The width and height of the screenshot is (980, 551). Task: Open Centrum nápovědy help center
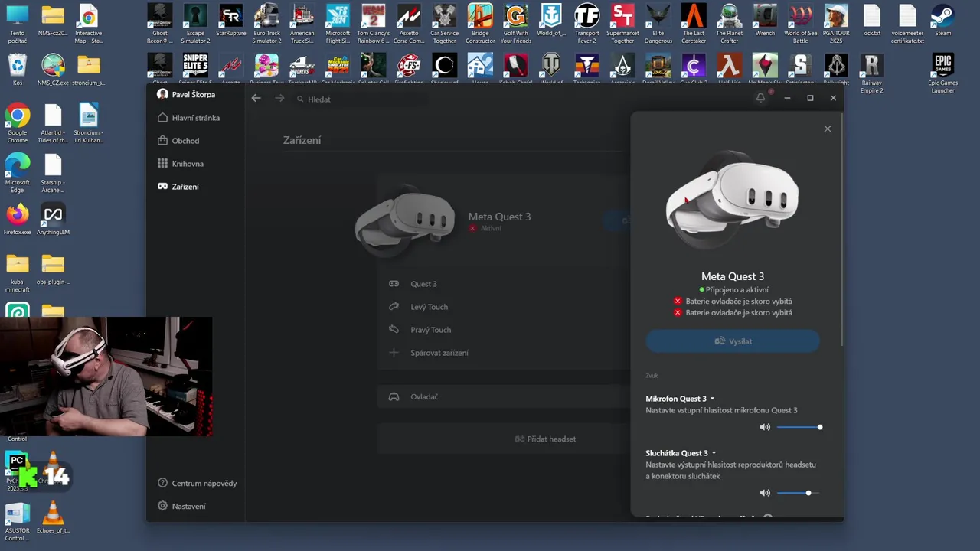pos(198,484)
